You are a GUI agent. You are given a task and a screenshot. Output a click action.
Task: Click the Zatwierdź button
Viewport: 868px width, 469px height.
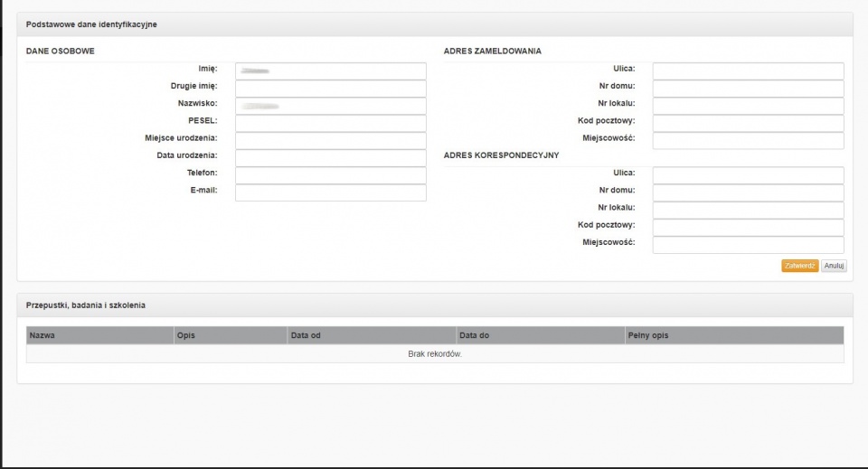coord(800,266)
